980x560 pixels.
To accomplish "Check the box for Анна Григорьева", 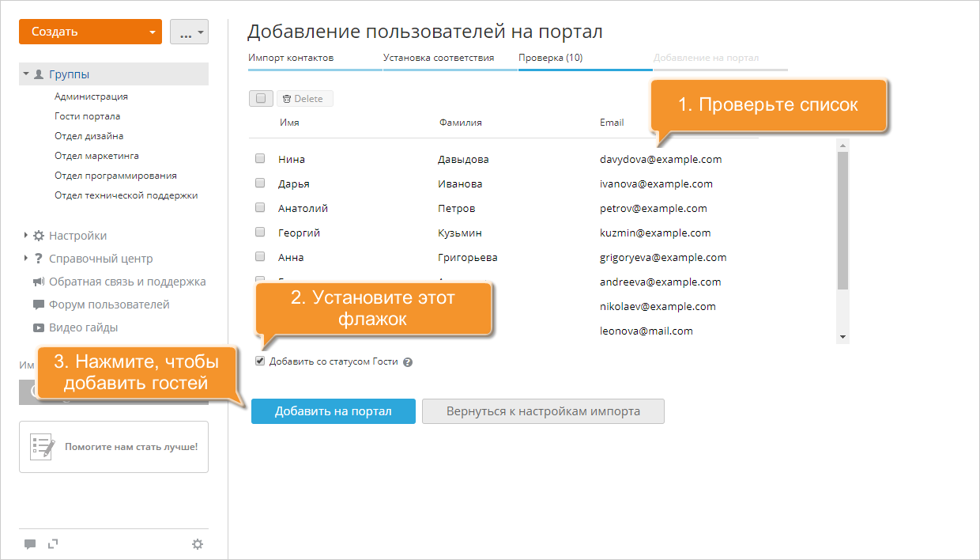I will coord(260,257).
